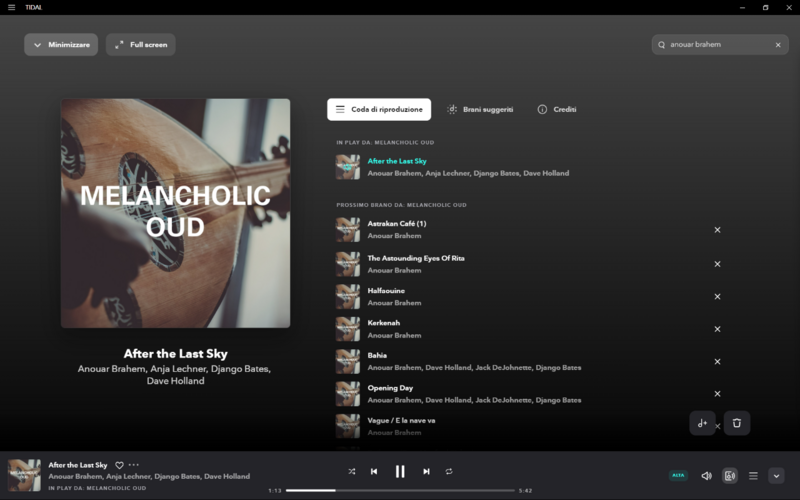Click Astrakan Café (1) track thumbnail
Viewport: 800px width, 500px height.
[x=347, y=230]
